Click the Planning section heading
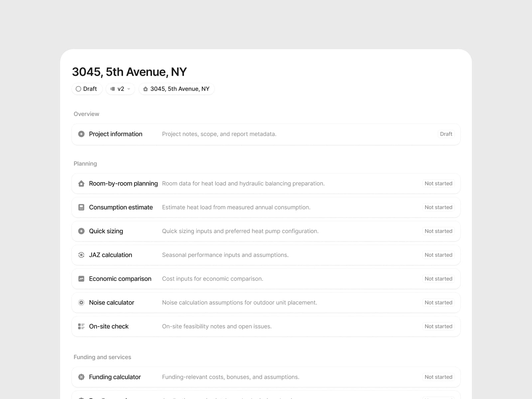The width and height of the screenshot is (532, 399). click(85, 164)
